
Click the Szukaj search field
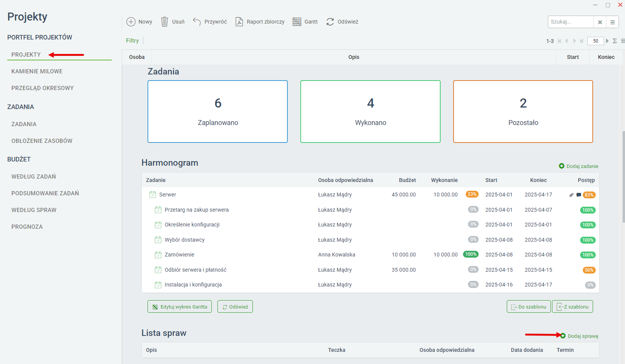click(x=571, y=22)
